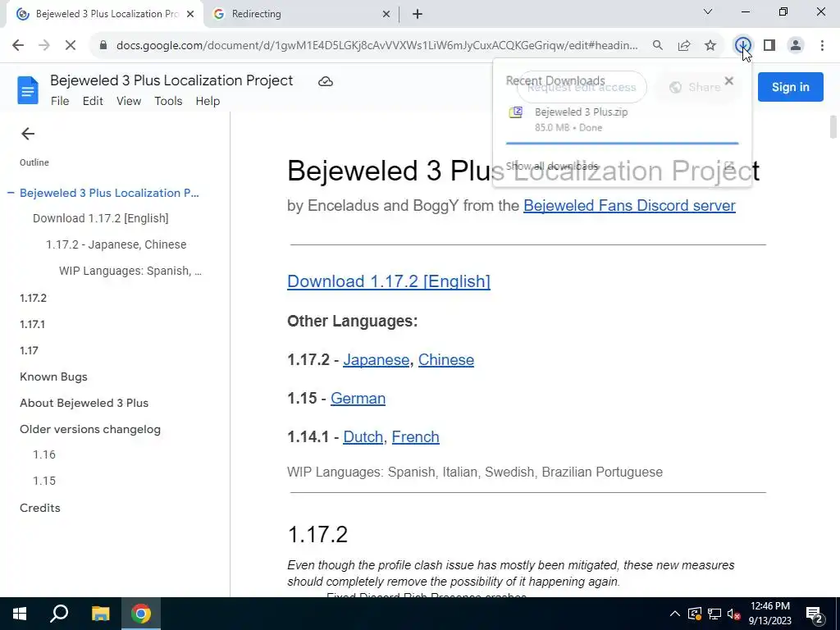The image size is (840, 630).
Task: Switch to the Redirecting tab
Action: (x=300, y=14)
